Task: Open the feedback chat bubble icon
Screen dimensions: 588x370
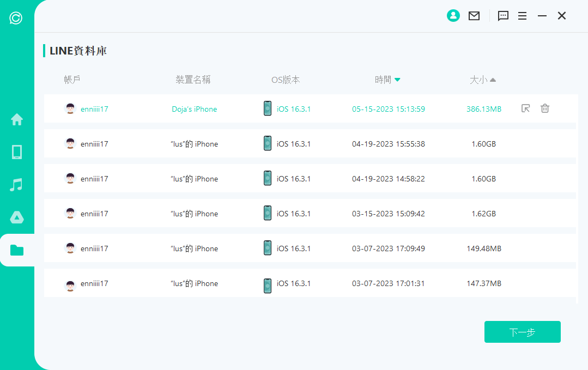Action: [x=503, y=16]
